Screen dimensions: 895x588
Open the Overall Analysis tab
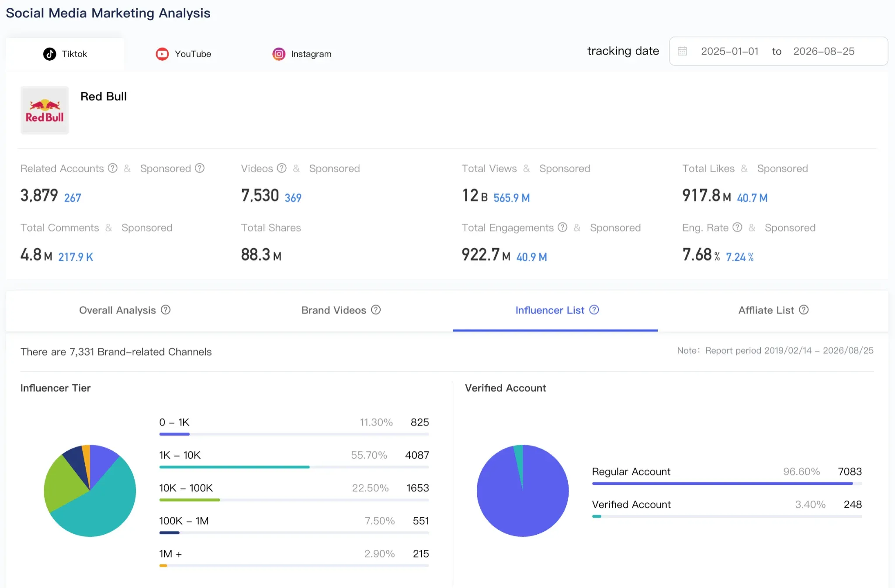point(125,310)
